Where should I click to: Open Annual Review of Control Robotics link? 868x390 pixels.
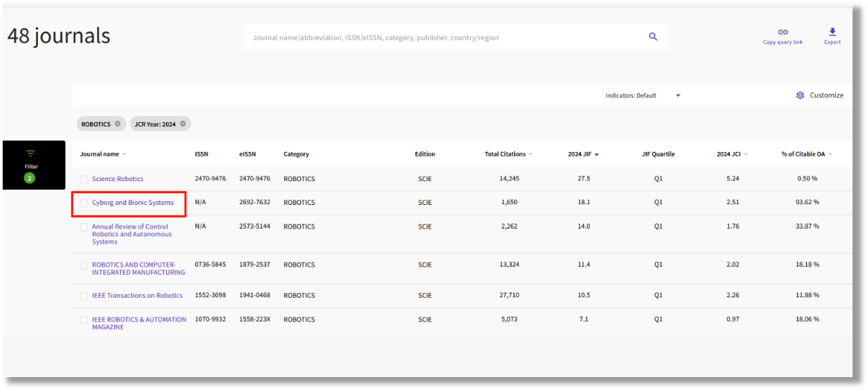(132, 234)
